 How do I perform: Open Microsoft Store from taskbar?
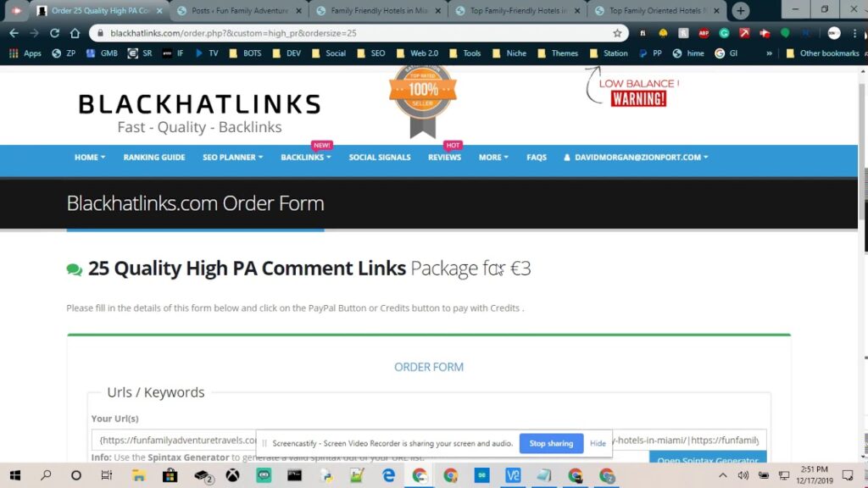click(x=170, y=475)
